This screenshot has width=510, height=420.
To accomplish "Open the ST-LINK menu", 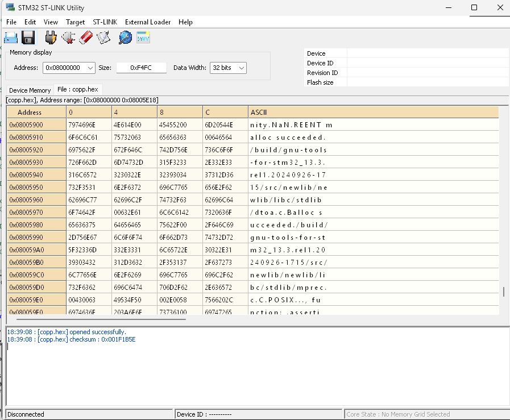I will (105, 22).
